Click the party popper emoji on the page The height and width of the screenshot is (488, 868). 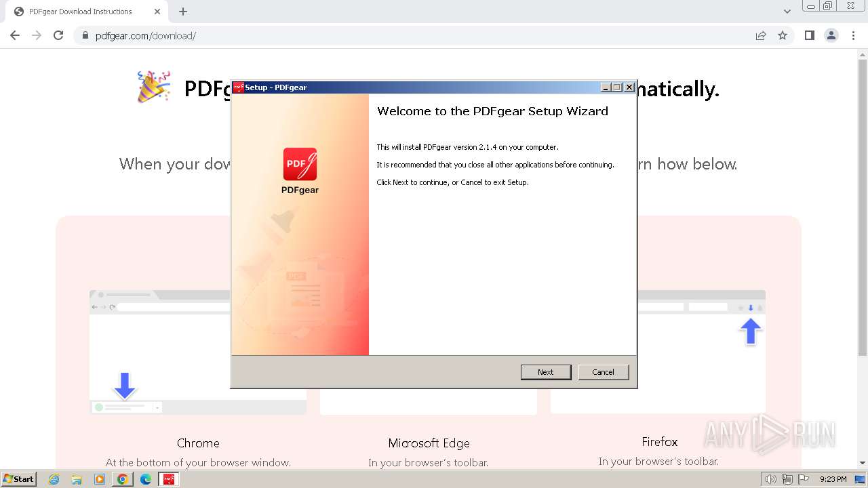pos(154,87)
